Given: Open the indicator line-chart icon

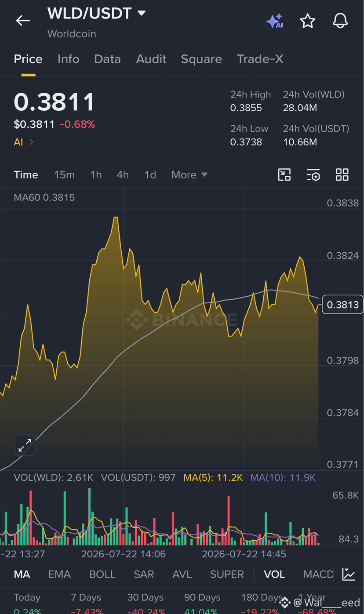Looking at the screenshot, I should tap(349, 574).
